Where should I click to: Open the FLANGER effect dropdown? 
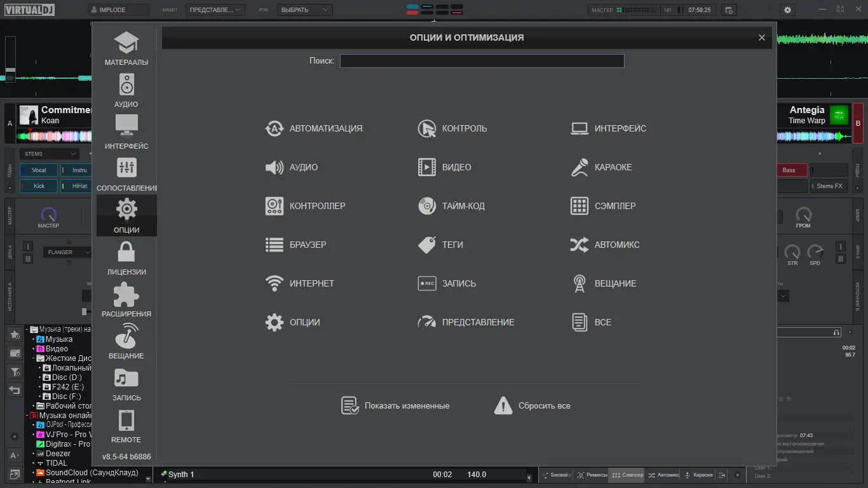pyautogui.click(x=68, y=252)
